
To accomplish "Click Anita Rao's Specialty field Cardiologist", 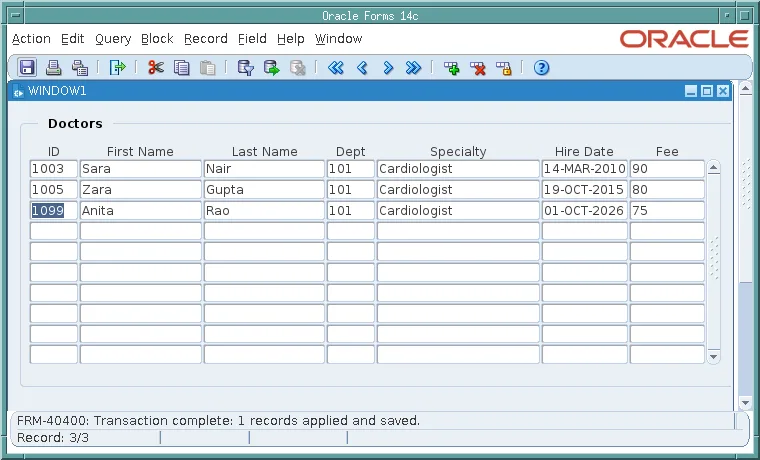I will point(458,211).
